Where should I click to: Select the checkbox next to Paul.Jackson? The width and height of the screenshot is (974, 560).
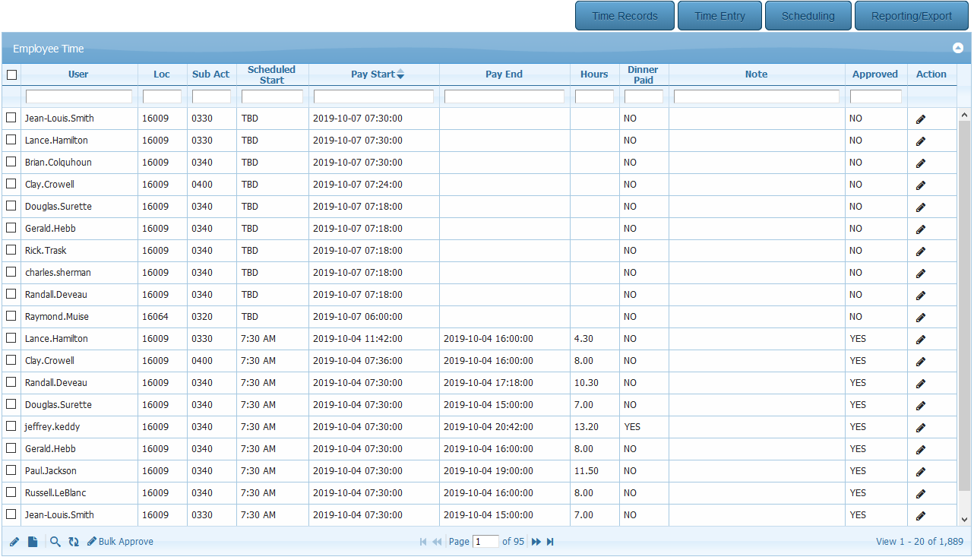[x=11, y=470]
